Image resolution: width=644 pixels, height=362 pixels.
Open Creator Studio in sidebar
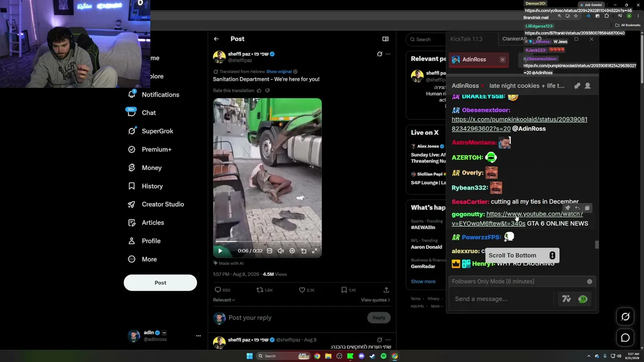(x=156, y=204)
